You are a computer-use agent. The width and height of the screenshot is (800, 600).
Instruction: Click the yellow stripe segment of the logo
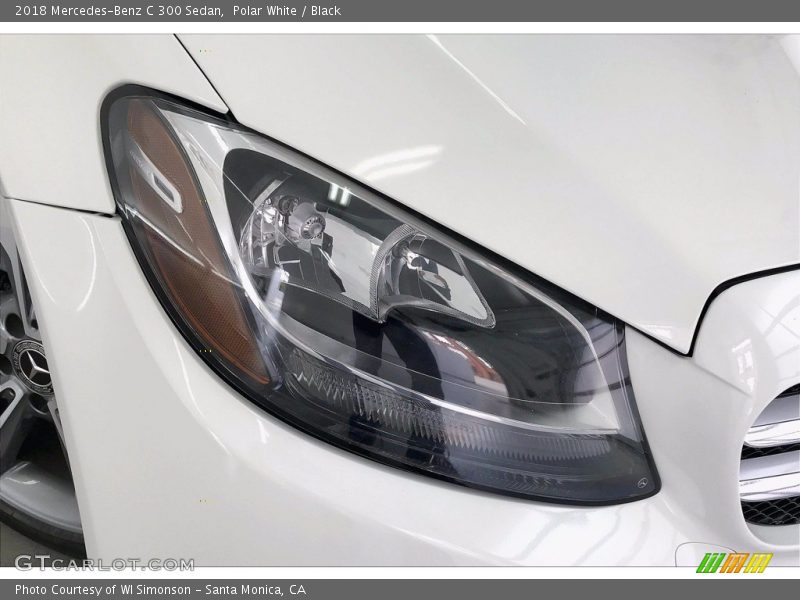(758, 562)
